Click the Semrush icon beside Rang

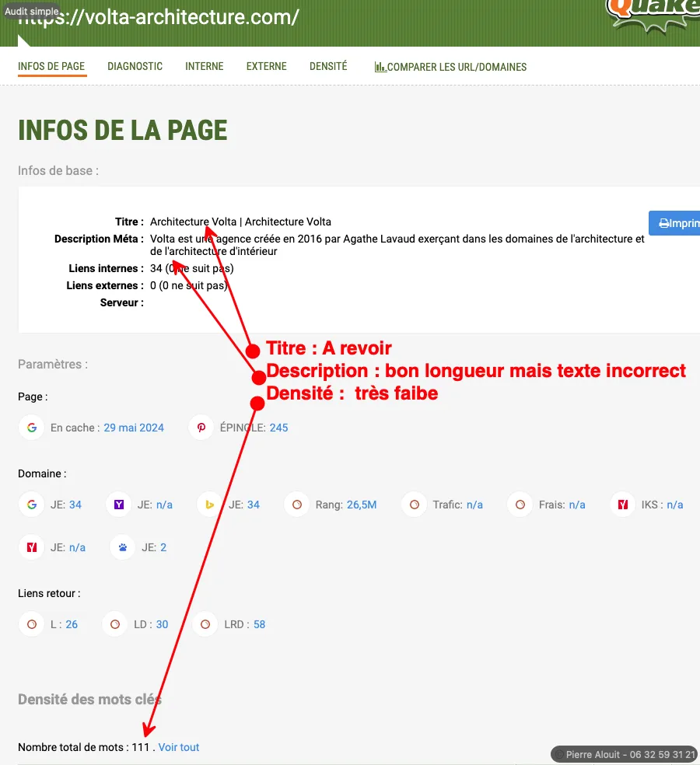click(296, 505)
